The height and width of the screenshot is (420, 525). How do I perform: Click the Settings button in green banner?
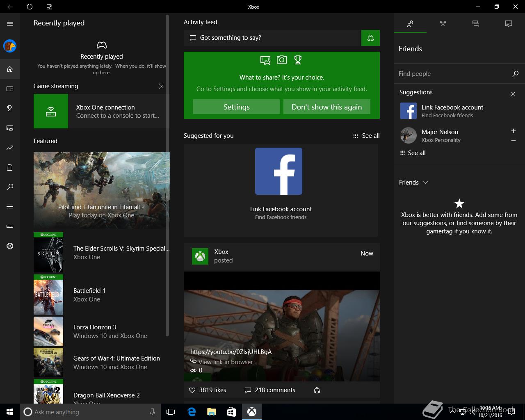pos(237,107)
